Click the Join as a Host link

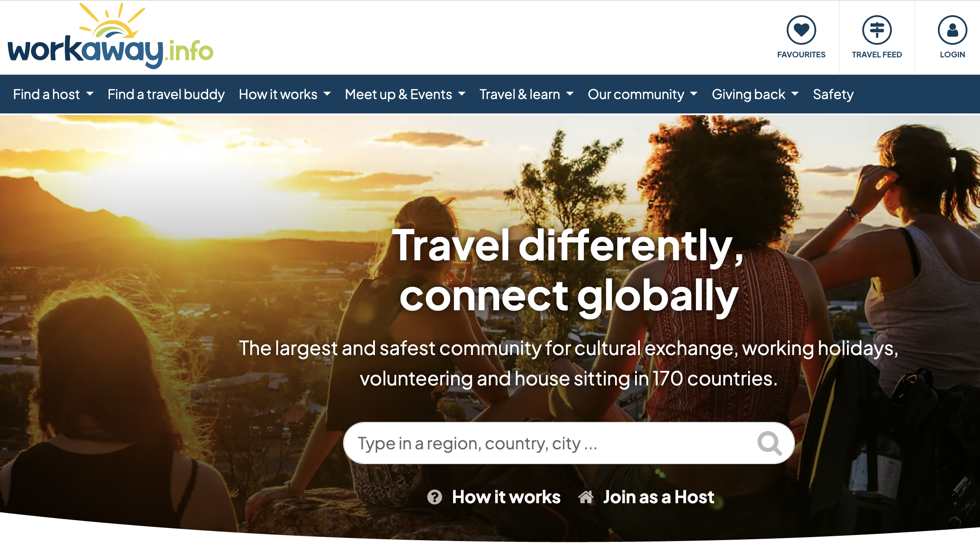659,497
